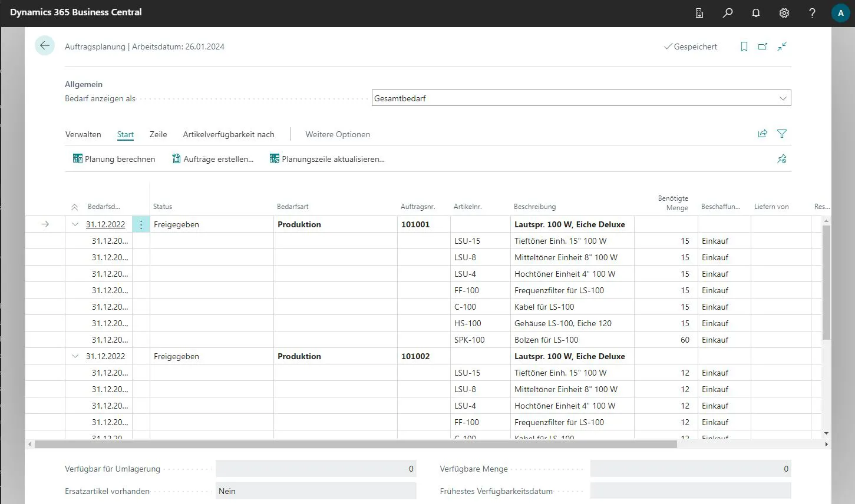The image size is (855, 504).
Task: Sort by the Beschreibung column header
Action: point(534,207)
